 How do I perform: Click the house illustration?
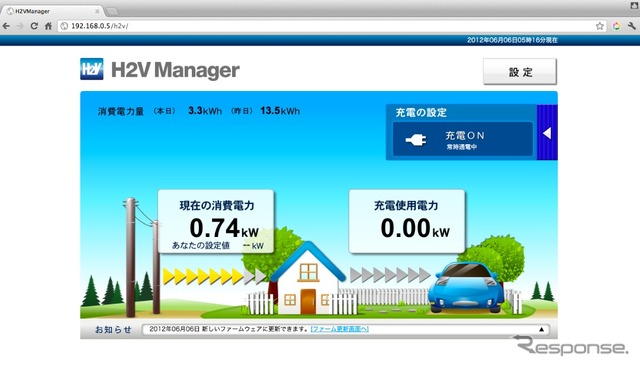click(308, 279)
